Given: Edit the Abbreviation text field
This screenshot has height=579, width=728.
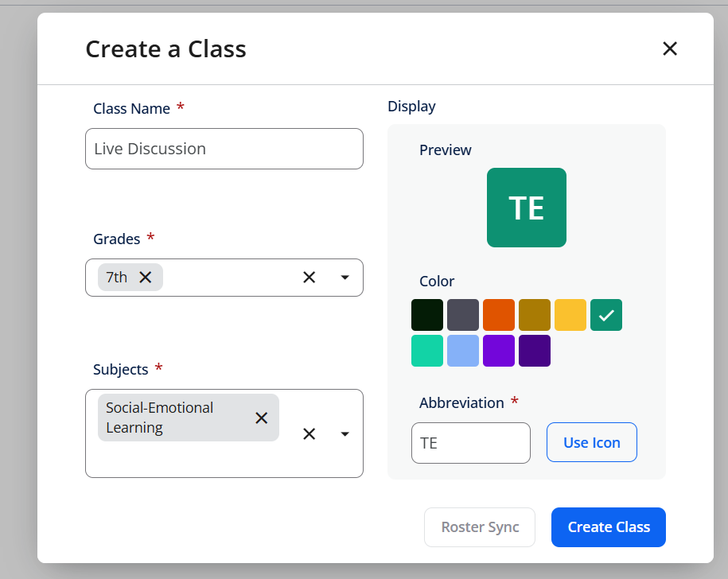Looking at the screenshot, I should tap(471, 443).
